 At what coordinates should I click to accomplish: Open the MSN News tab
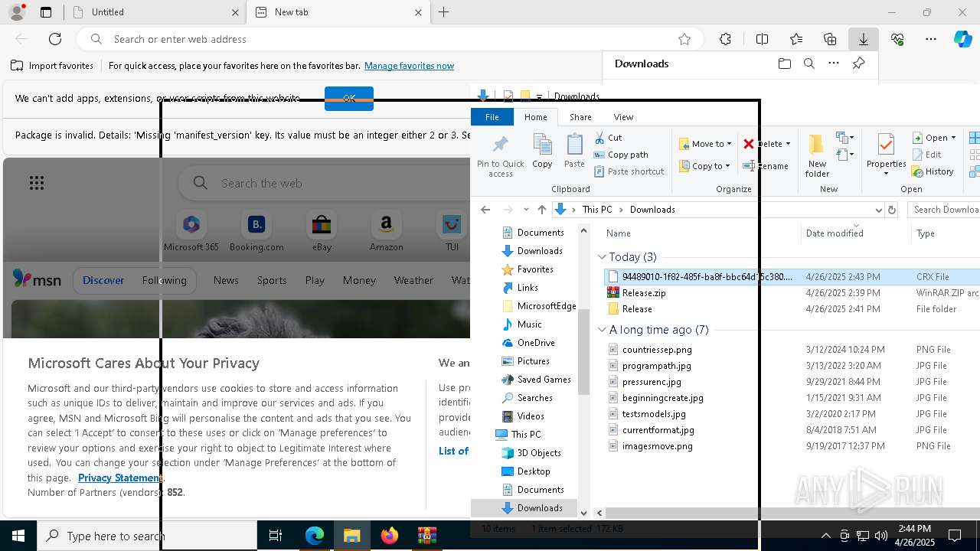226,280
